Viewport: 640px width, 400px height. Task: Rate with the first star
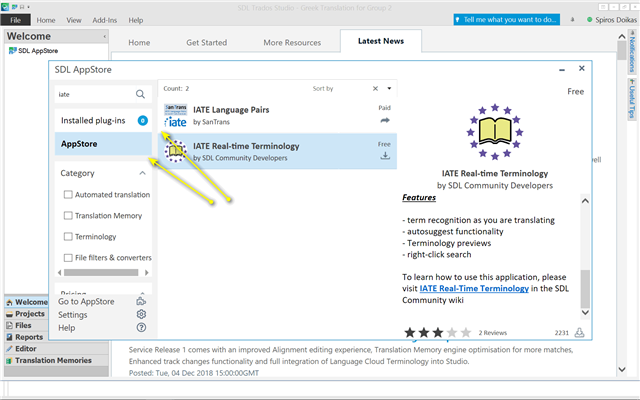tap(410, 333)
